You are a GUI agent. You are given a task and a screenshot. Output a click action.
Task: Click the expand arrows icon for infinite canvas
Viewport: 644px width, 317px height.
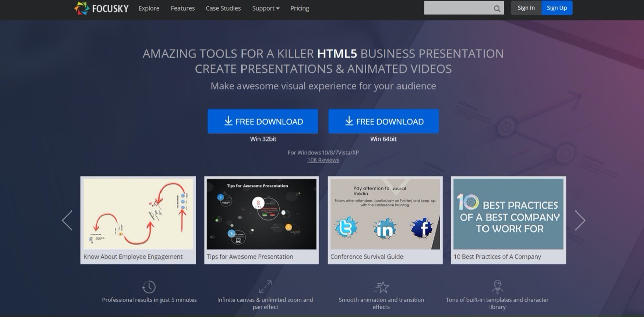[265, 287]
